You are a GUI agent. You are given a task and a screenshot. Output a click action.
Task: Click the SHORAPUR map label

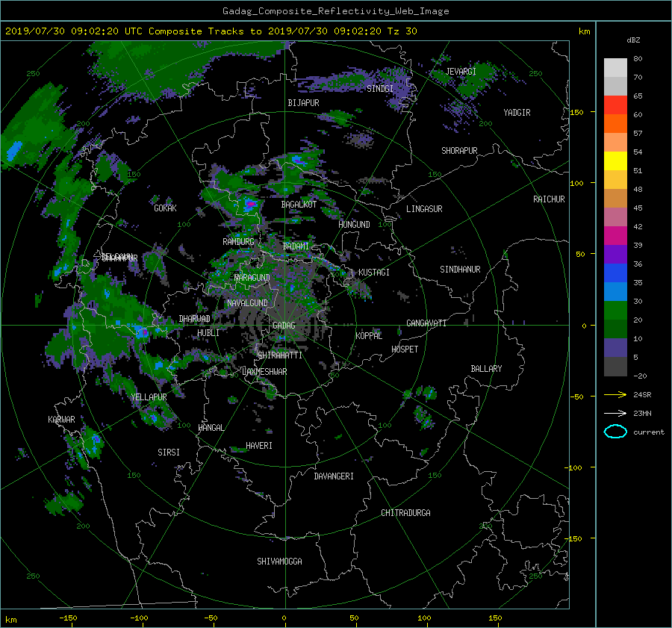[x=459, y=150]
